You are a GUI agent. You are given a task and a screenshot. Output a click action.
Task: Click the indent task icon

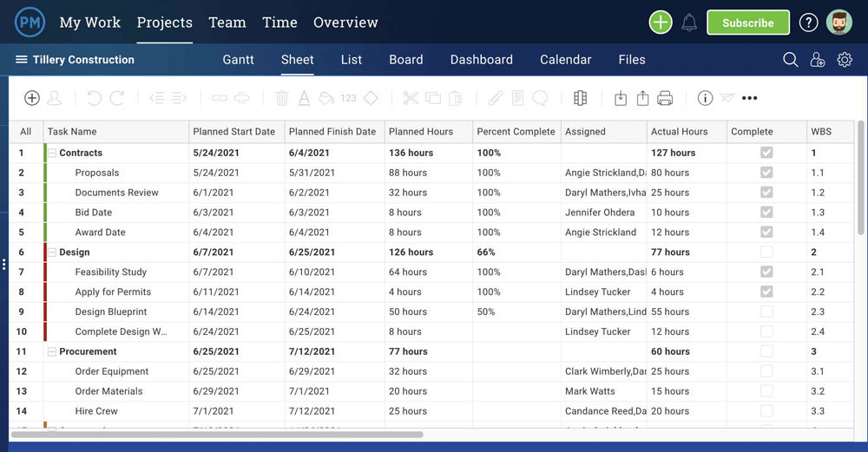179,98
